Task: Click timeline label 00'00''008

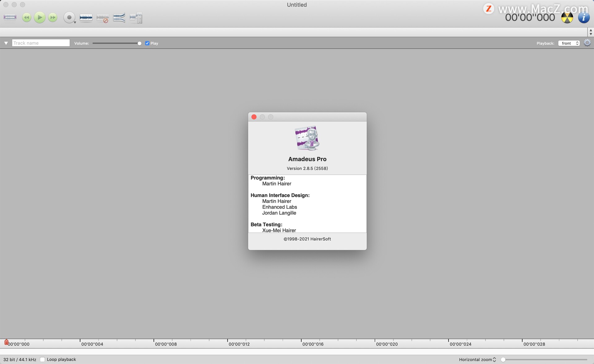Action: click(166, 344)
